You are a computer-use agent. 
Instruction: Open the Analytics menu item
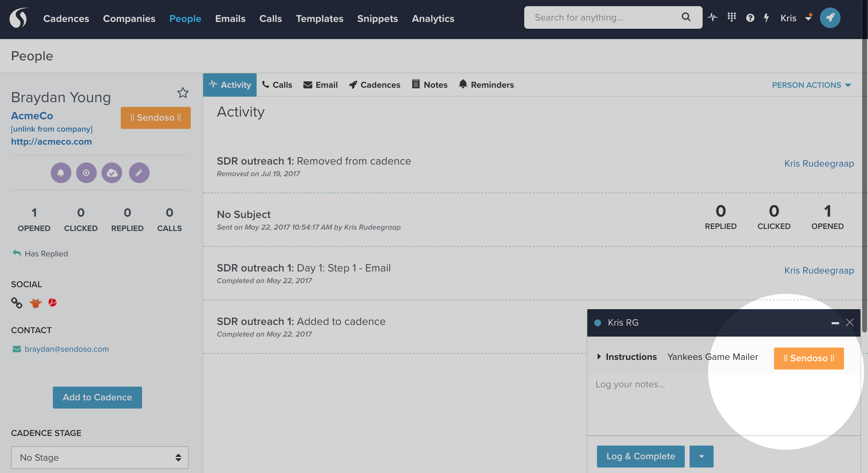pos(433,19)
